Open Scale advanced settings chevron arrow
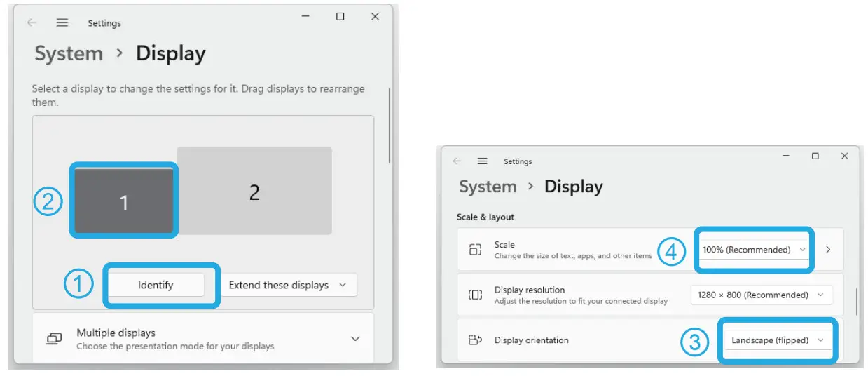Screen dimensions: 868x376 [x=828, y=250]
